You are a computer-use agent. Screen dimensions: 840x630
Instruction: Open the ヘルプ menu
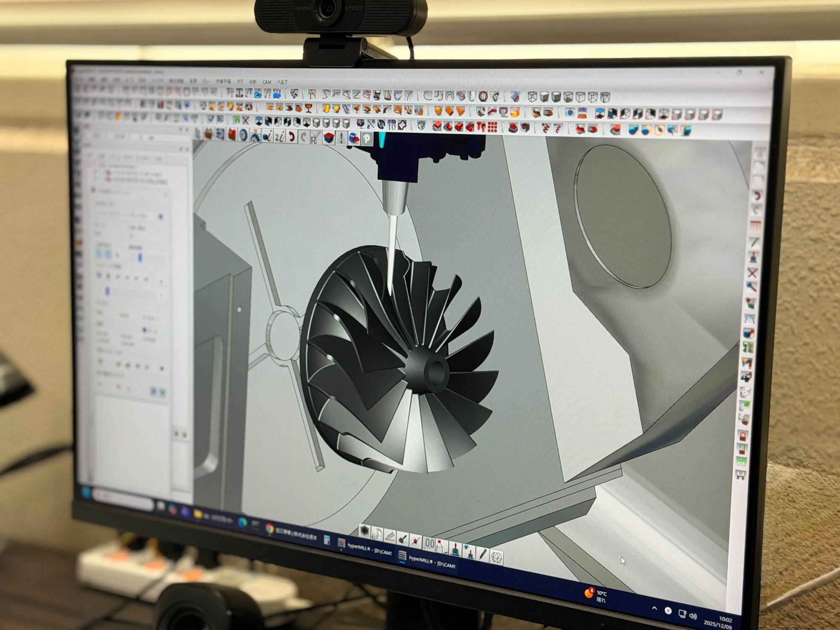tap(282, 82)
